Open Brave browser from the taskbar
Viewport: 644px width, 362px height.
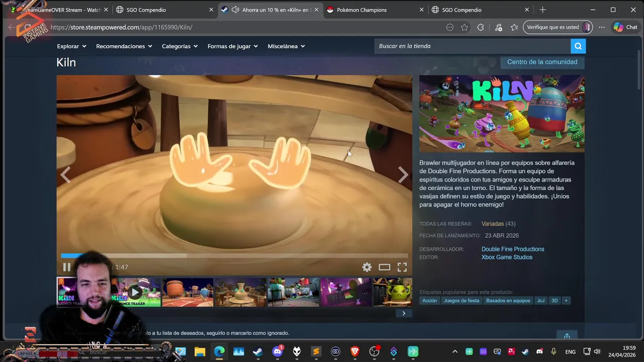point(355,351)
